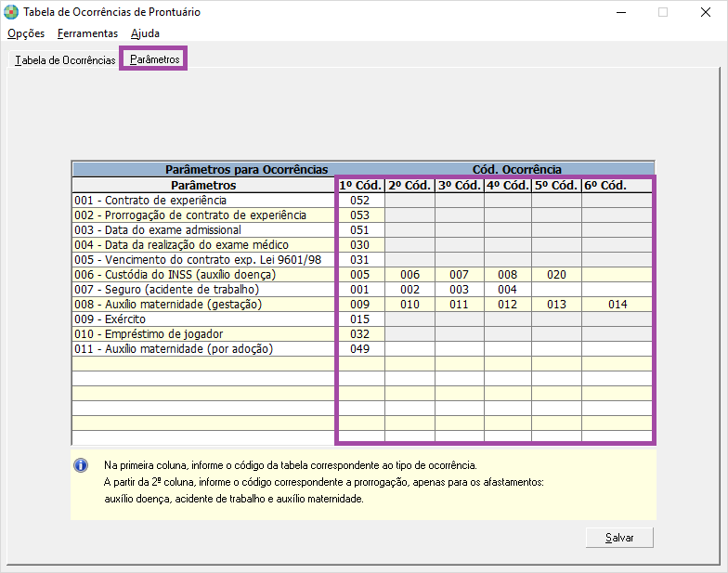The height and width of the screenshot is (573, 728).
Task: Select row 002 - Prorrogação de contrato de experiência
Action: pyautogui.click(x=203, y=215)
